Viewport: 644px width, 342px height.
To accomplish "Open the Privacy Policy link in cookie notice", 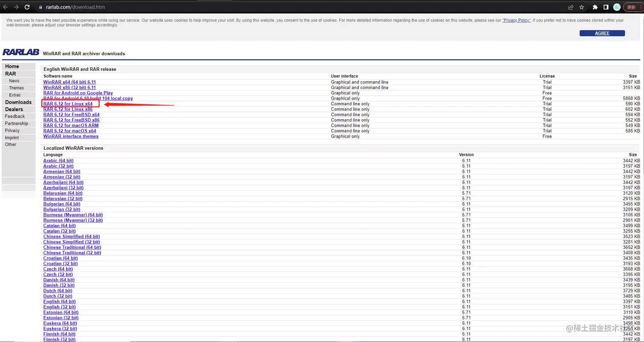I will tap(516, 20).
